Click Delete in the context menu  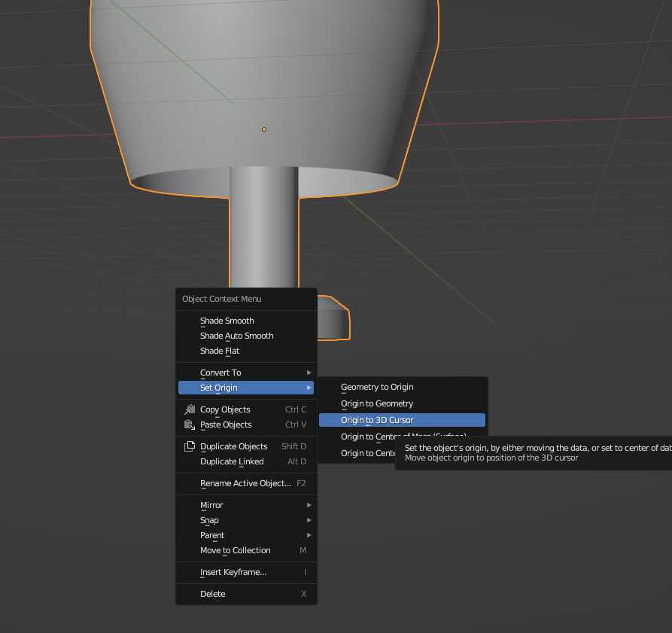(246, 594)
